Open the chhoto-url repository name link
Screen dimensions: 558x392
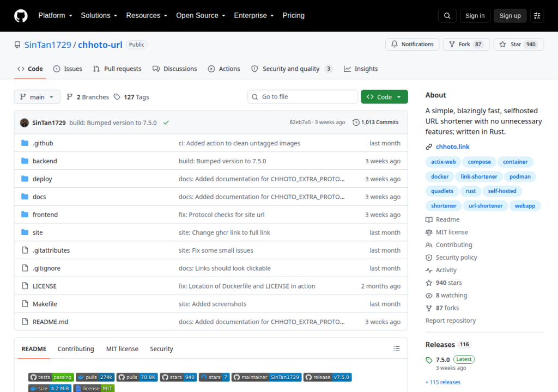pos(100,45)
